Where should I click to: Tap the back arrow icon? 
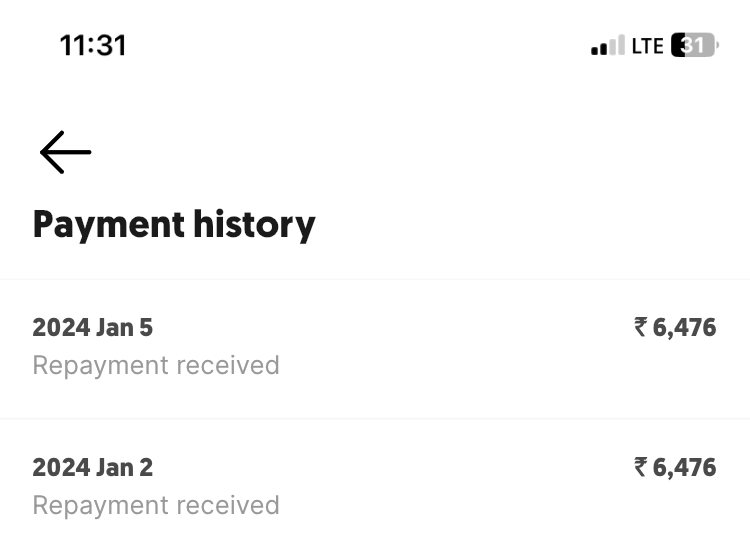tap(66, 152)
